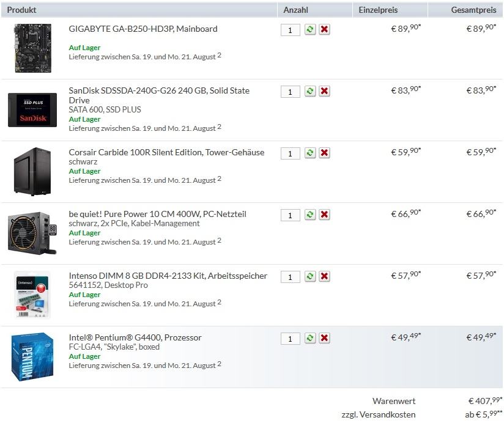Click 'schwarz' description under Corsair Carbide

click(x=83, y=161)
